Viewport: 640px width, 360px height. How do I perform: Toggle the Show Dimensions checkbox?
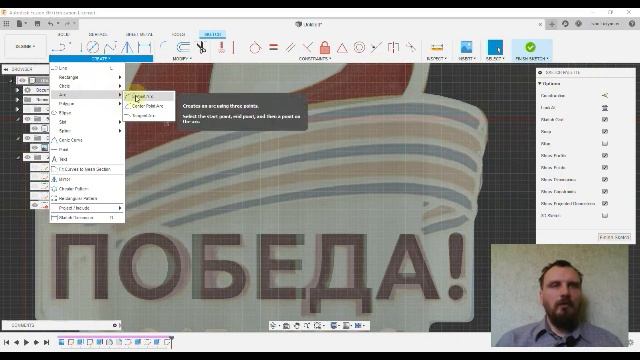coord(605,180)
